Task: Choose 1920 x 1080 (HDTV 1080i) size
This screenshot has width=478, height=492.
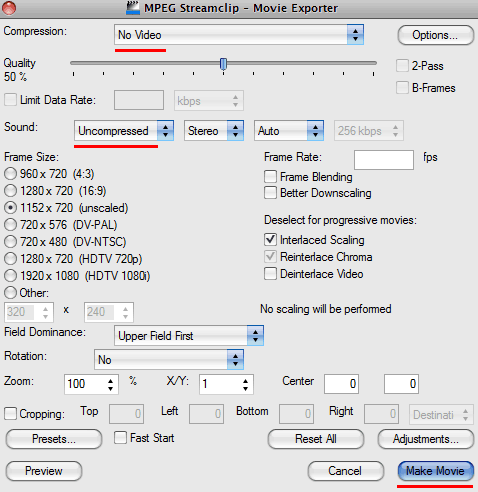Action: 10,276
